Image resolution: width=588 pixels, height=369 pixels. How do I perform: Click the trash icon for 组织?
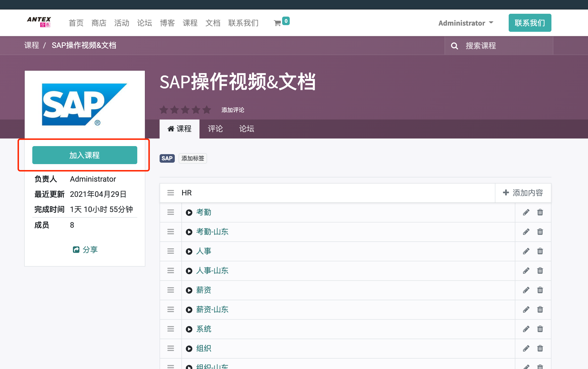pyautogui.click(x=540, y=349)
